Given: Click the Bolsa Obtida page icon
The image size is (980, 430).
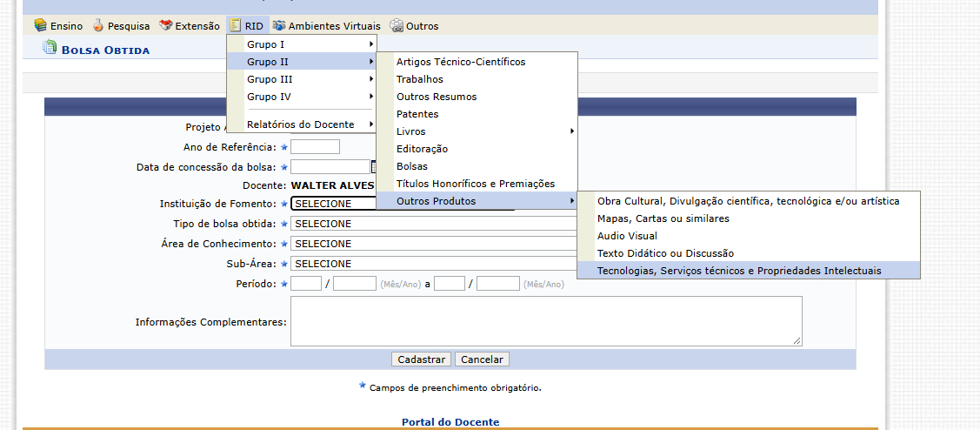Looking at the screenshot, I should click(50, 47).
